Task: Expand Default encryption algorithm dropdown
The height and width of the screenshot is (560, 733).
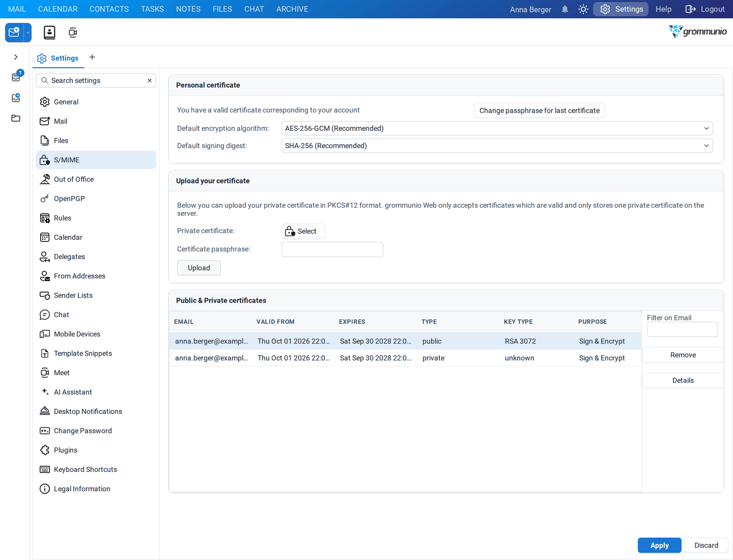Action: coord(497,128)
